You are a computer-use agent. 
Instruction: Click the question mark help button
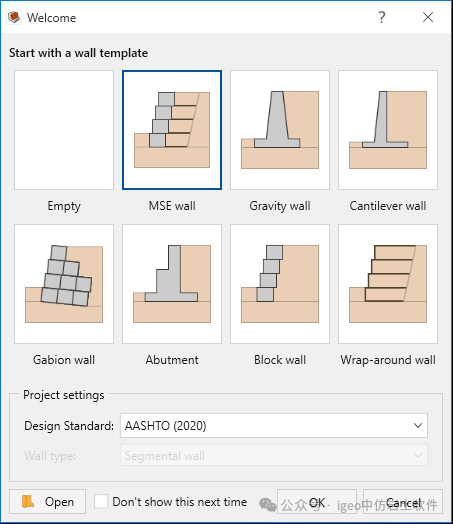[x=382, y=17]
